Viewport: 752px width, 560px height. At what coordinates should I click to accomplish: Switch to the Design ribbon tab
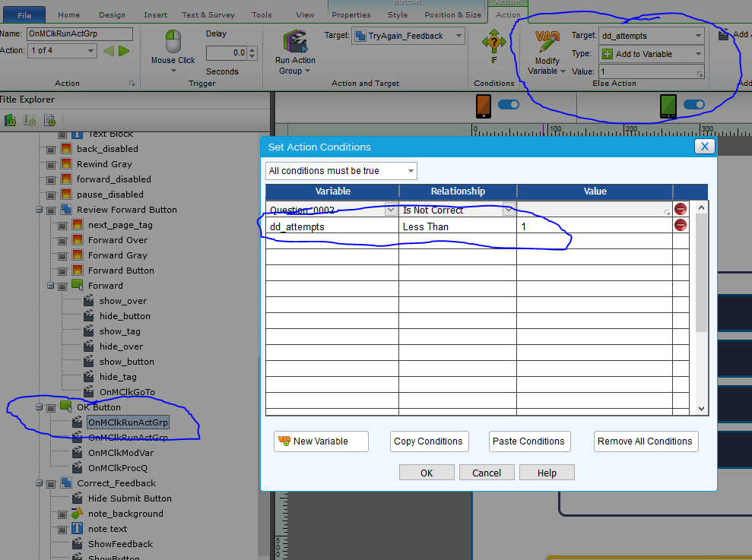click(x=113, y=15)
